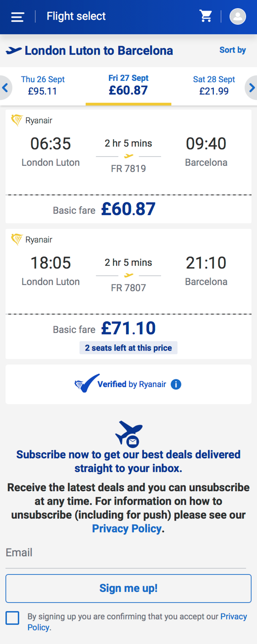The width and height of the screenshot is (257, 644).
Task: Click the Ryanair harp logo on 06:35 flight
Action: point(17,120)
